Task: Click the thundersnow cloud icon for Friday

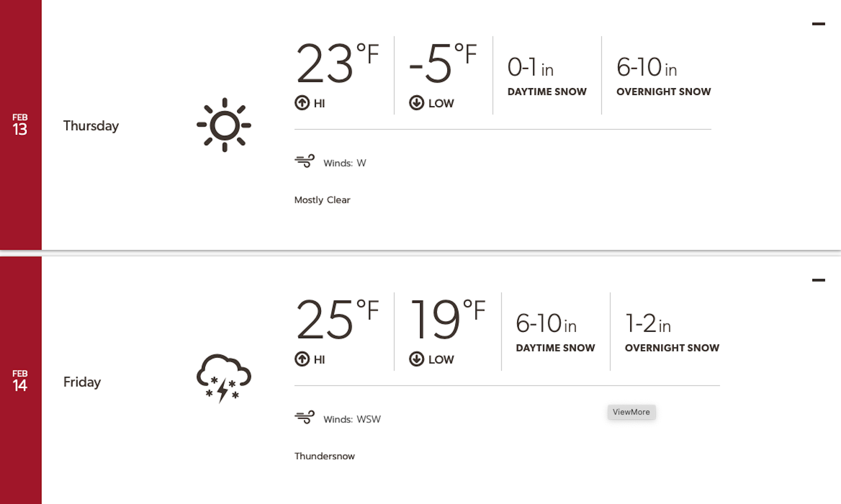Action: click(224, 378)
